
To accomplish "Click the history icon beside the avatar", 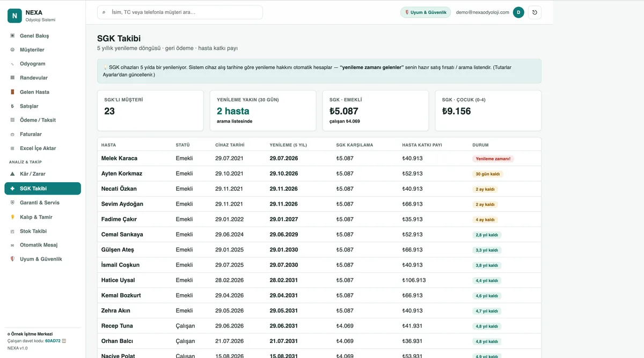I will click(535, 12).
